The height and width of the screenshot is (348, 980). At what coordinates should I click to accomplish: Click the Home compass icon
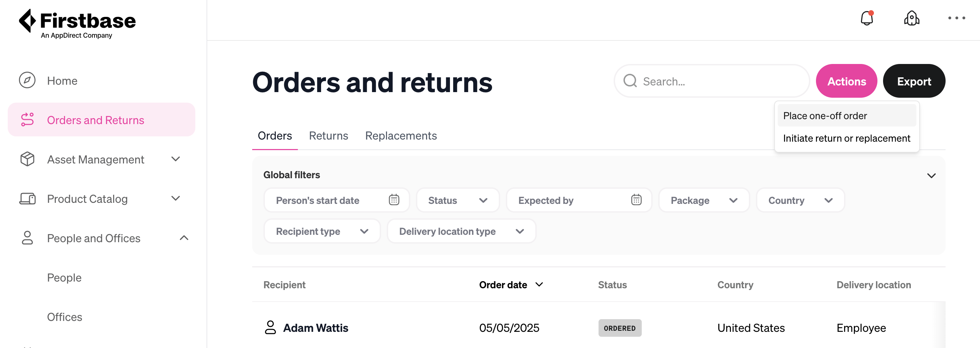[x=27, y=80]
